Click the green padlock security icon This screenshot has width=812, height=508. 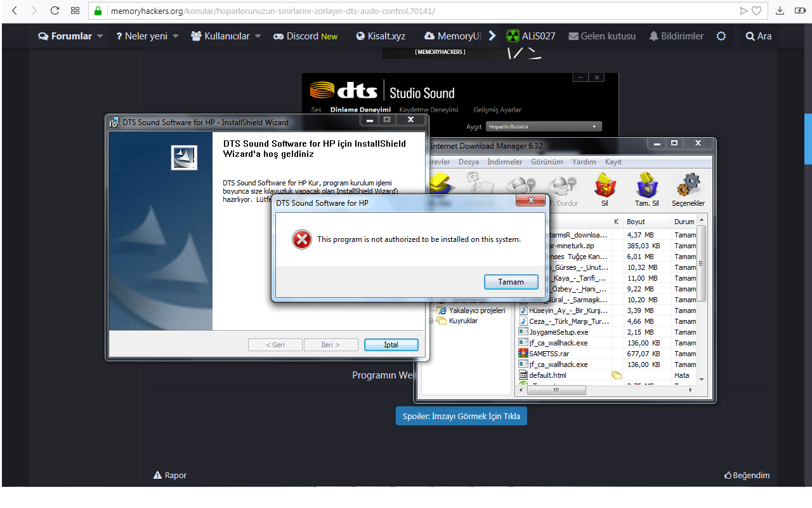[x=98, y=11]
